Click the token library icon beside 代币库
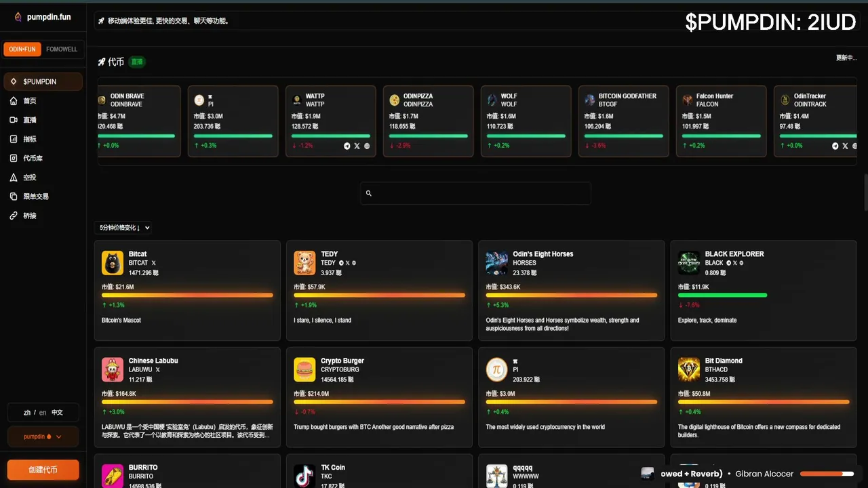This screenshot has height=488, width=868. [x=14, y=158]
